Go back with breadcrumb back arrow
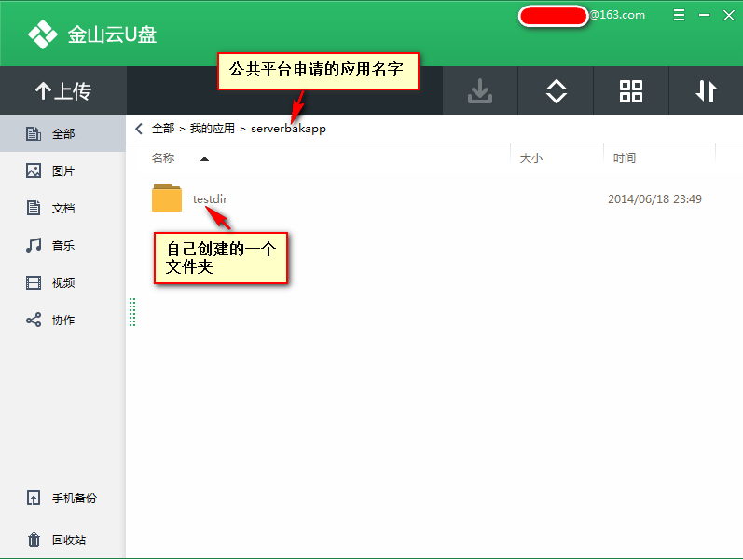The image size is (743, 560). [x=139, y=129]
